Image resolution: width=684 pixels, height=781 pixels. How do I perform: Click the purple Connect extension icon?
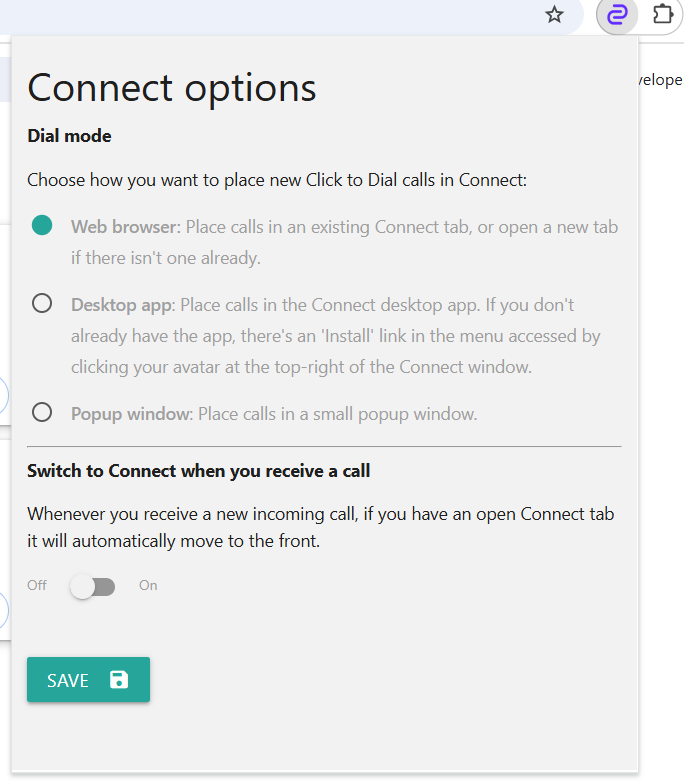tap(617, 15)
